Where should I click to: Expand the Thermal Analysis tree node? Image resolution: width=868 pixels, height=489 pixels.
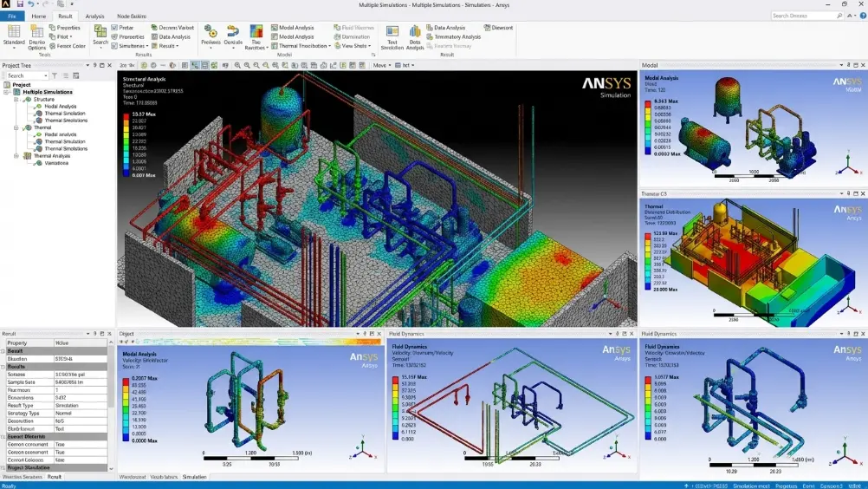point(16,155)
